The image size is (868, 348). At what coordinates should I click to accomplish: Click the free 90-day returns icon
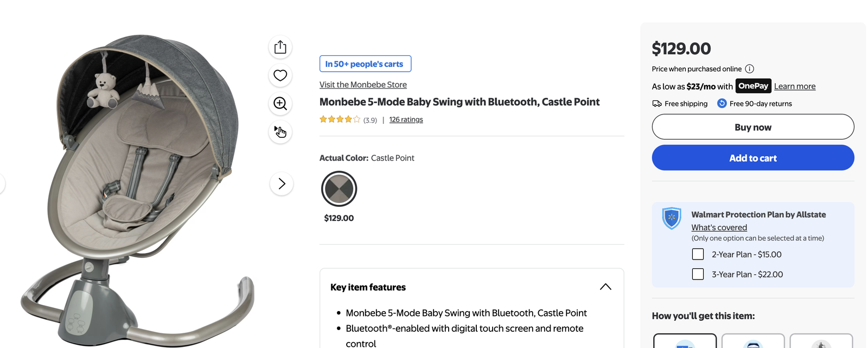(722, 103)
